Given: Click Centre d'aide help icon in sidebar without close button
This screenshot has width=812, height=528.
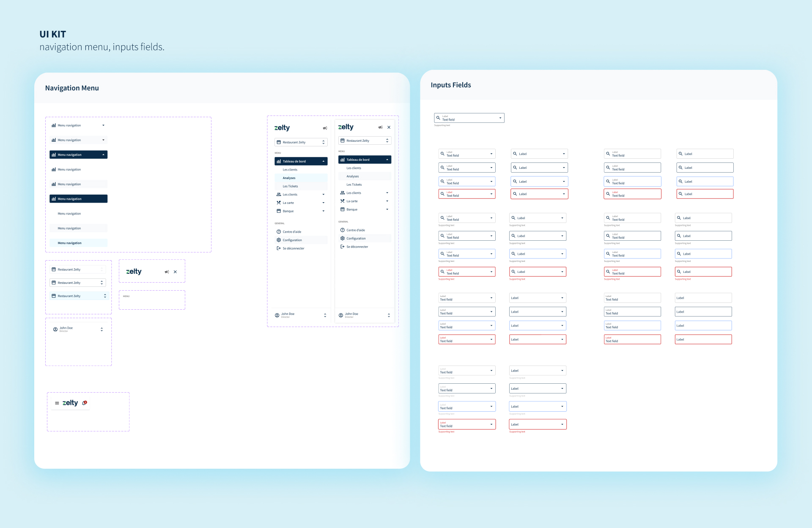Looking at the screenshot, I should click(x=279, y=232).
